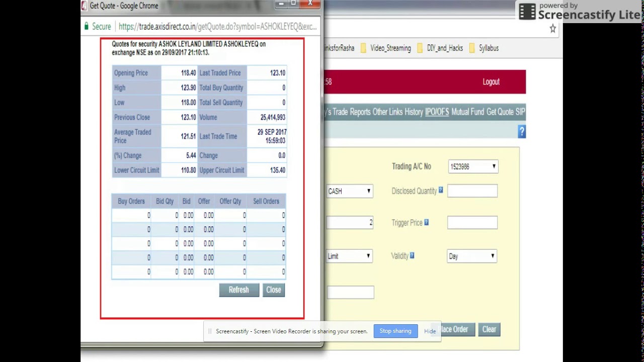Click the Clear button on order form
644x362 pixels.
click(489, 329)
